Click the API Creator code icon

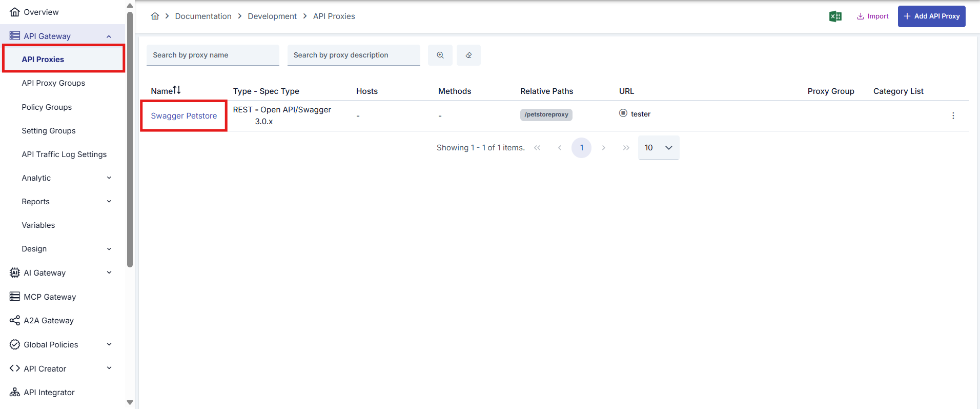pos(15,368)
